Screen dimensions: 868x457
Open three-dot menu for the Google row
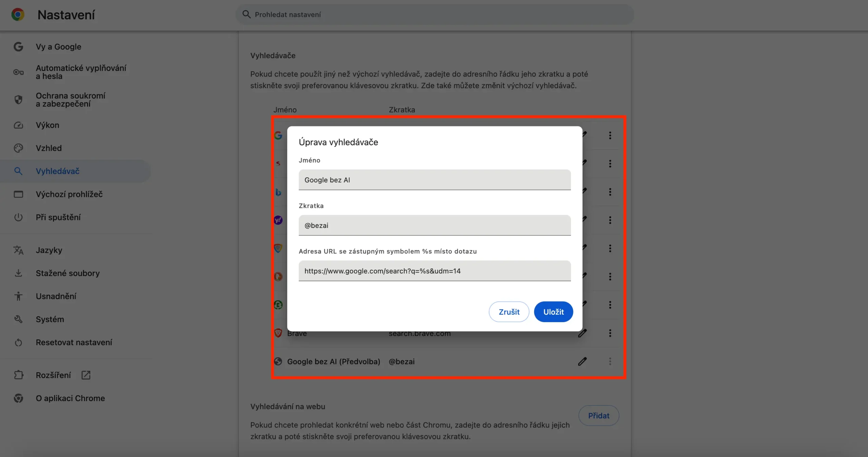coord(610,136)
